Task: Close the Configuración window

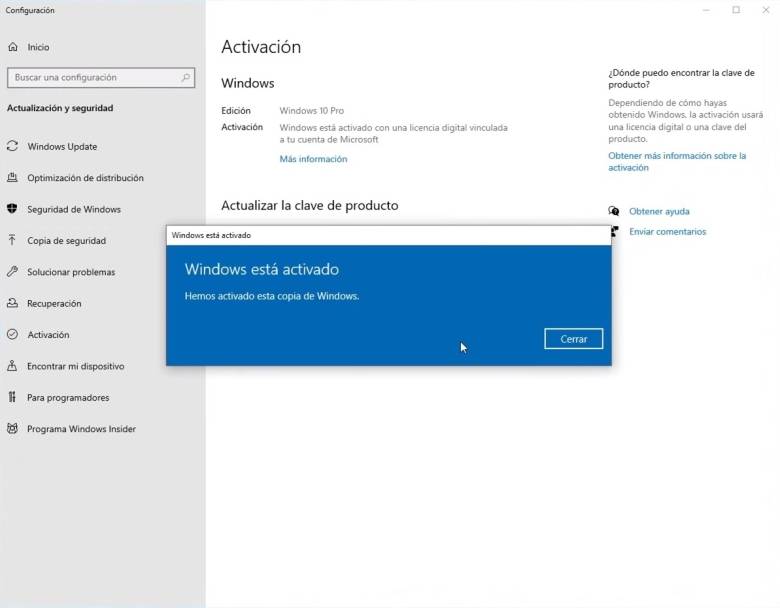Action: click(766, 10)
